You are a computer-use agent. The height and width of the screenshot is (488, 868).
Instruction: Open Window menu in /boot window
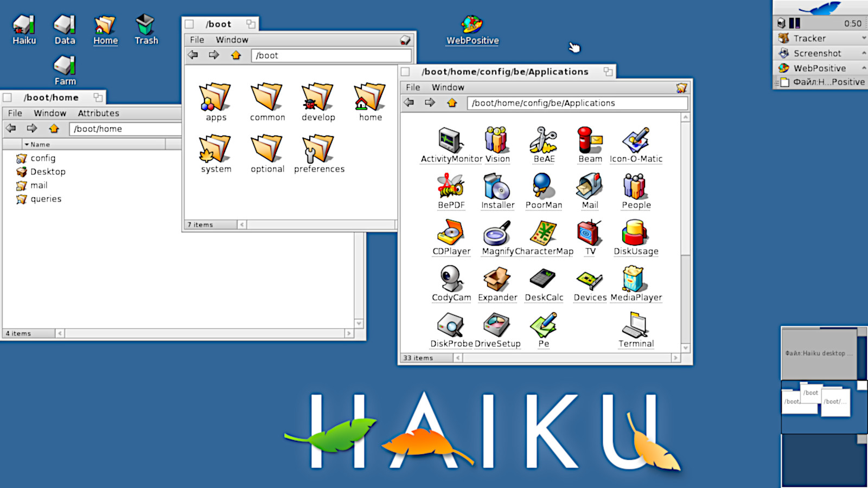[x=232, y=40]
